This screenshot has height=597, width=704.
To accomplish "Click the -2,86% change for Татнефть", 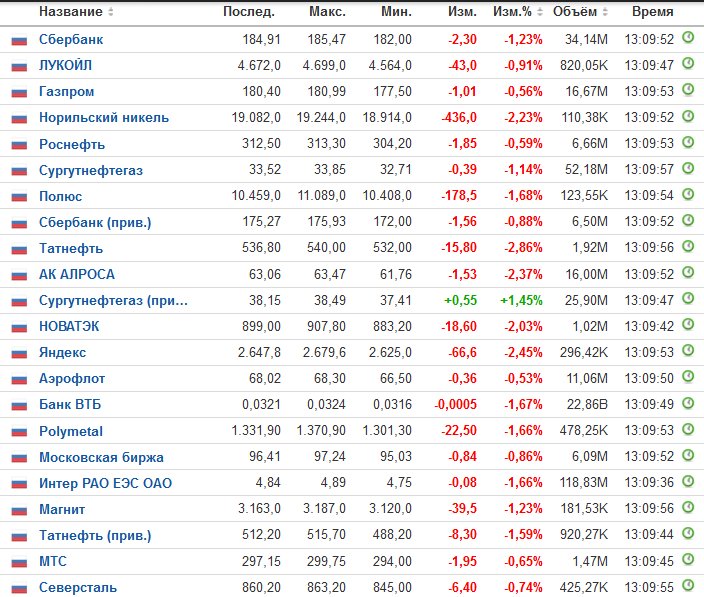I will [x=523, y=248].
